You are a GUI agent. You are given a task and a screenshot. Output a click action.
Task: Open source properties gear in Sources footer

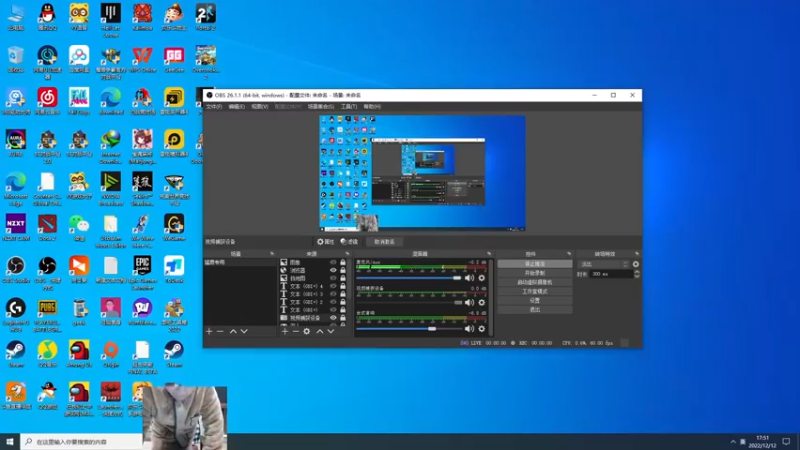pos(307,332)
